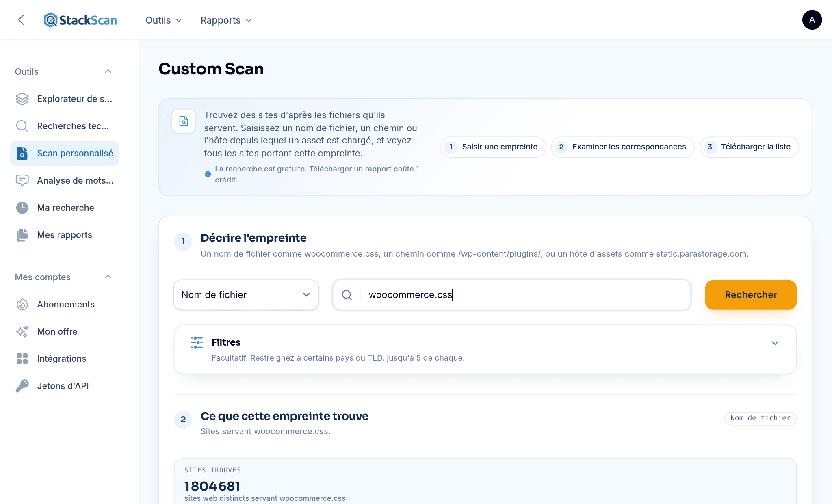Open Mon offre page
The width and height of the screenshot is (832, 504).
[x=65, y=331]
